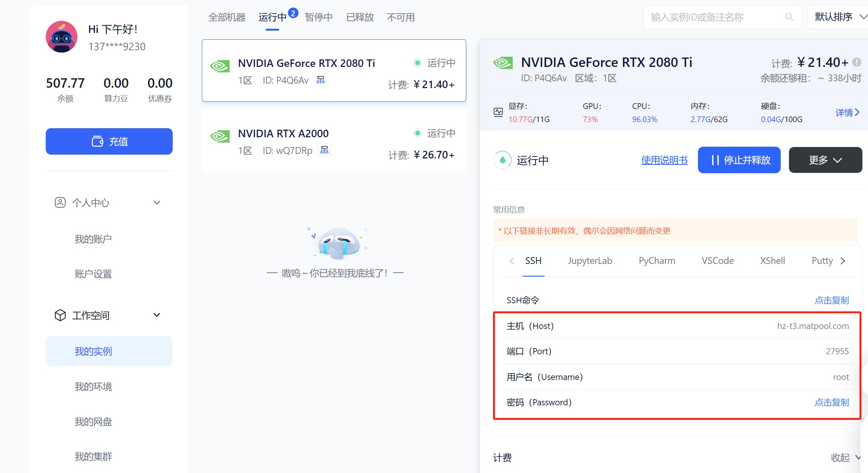Select the SSH connection tab
Screen dimensions: 868x473
click(533, 261)
